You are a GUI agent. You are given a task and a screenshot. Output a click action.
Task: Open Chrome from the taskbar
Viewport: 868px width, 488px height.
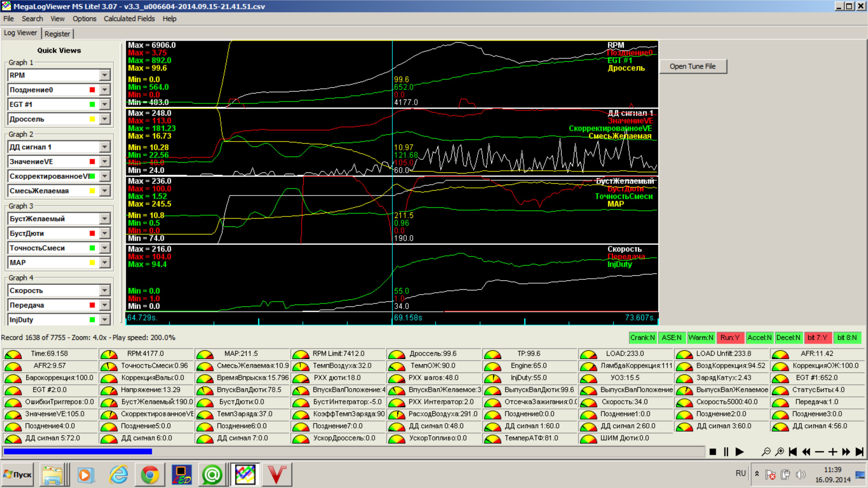coord(150,475)
